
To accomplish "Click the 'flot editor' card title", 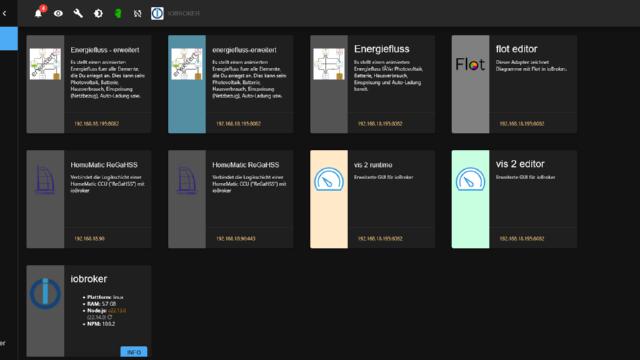I will (517, 49).
